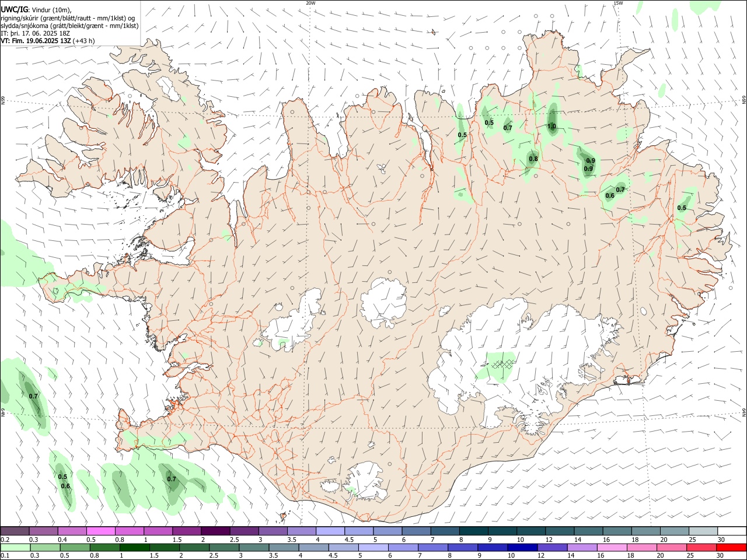This screenshot has height=560, width=747.
Task: Click the 'slydda/snjókoma' legend description line
Action: [69, 26]
